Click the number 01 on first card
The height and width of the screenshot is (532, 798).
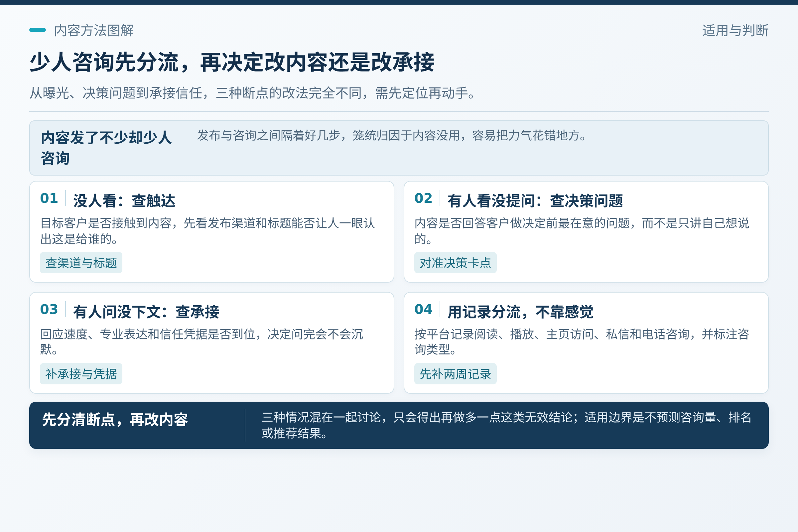coord(49,198)
